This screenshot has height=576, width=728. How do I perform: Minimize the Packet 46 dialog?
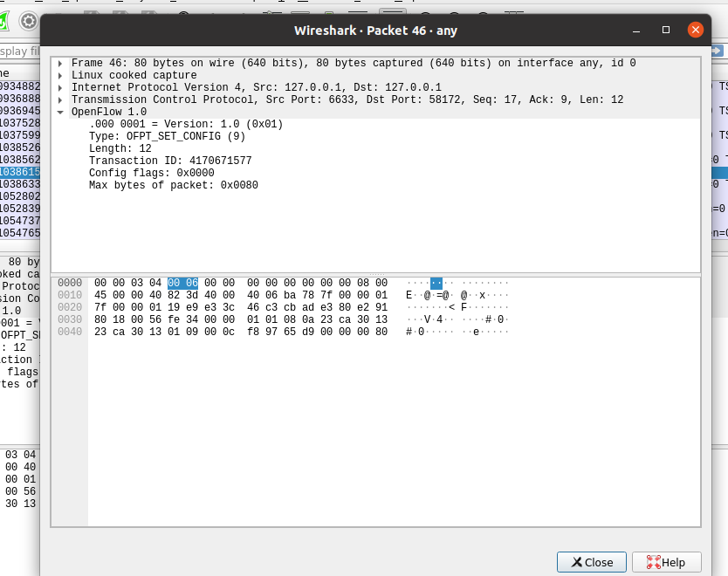636,31
